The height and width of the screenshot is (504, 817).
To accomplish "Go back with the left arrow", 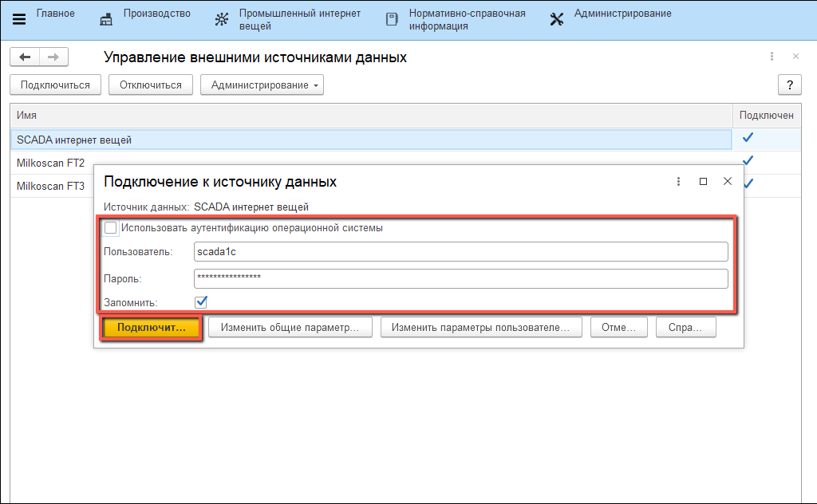I will click(25, 57).
